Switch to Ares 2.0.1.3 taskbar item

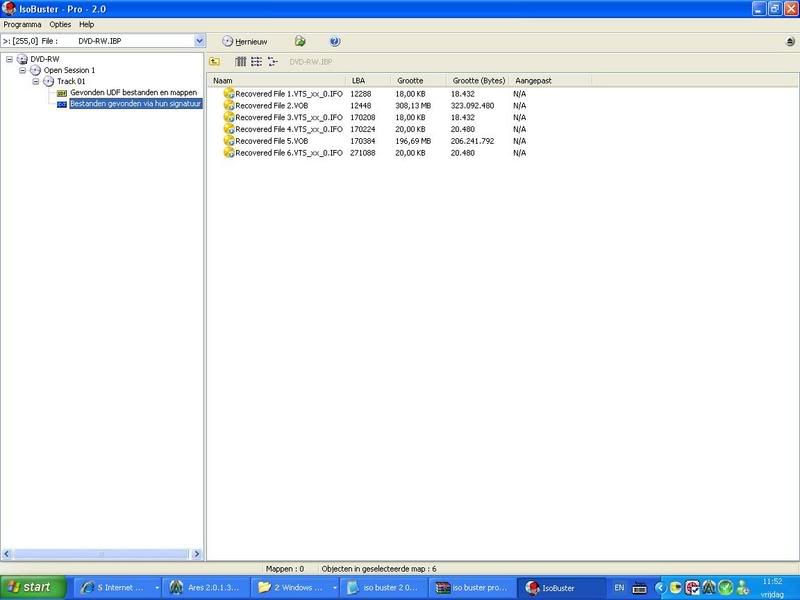pyautogui.click(x=207, y=588)
